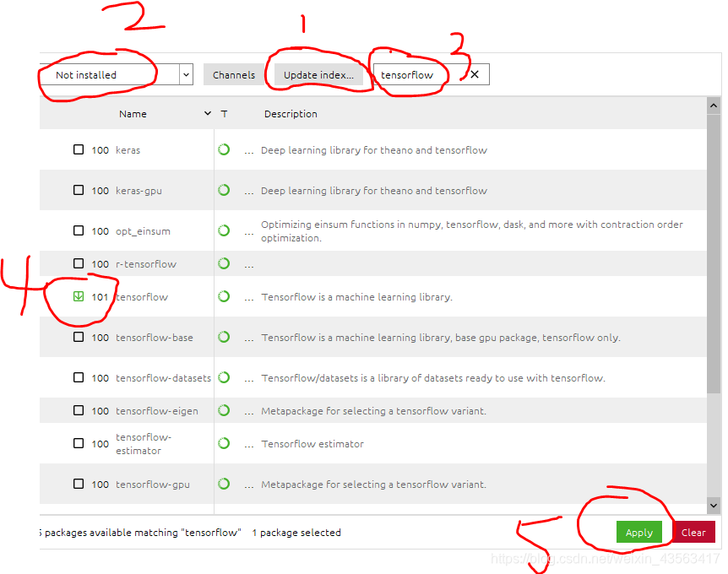Select the opt_einsum package name
This screenshot has height=574, width=728.
click(x=143, y=231)
